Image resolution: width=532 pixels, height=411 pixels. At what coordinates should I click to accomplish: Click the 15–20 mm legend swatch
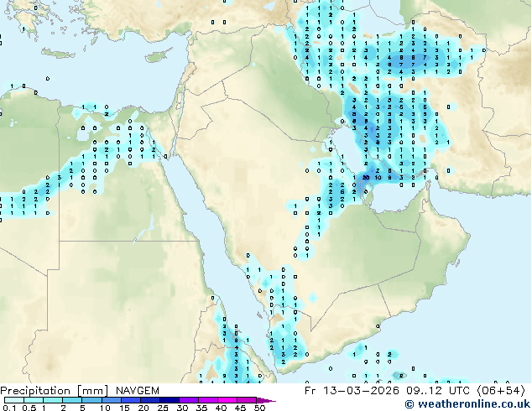tap(130, 400)
